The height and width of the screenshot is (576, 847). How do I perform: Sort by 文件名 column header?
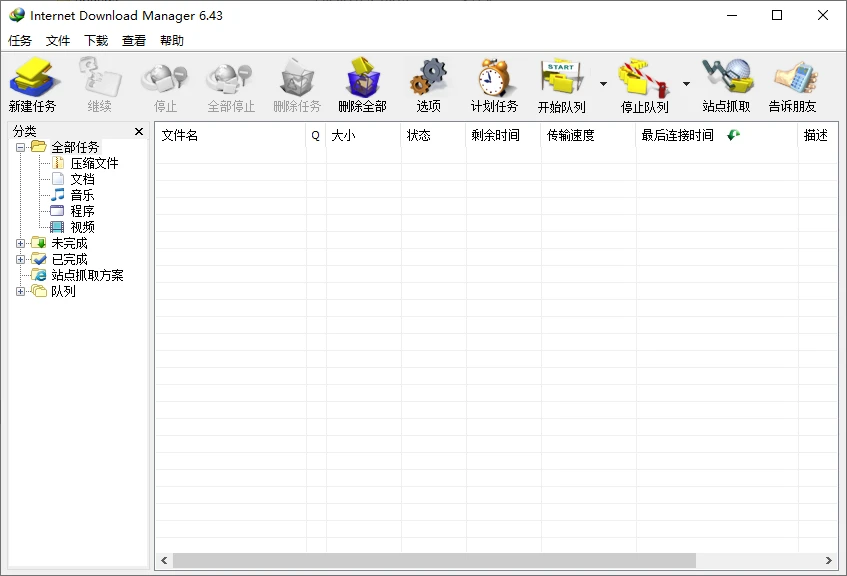pyautogui.click(x=231, y=135)
